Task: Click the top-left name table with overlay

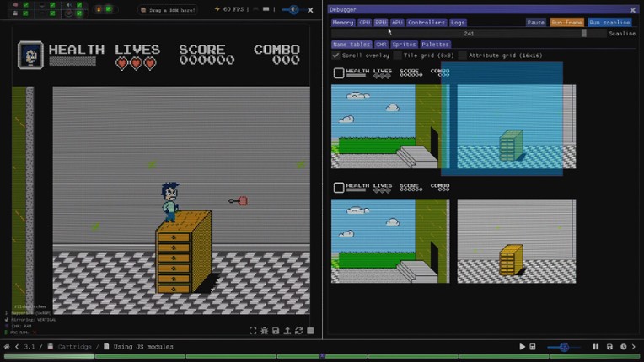Action: (390, 119)
